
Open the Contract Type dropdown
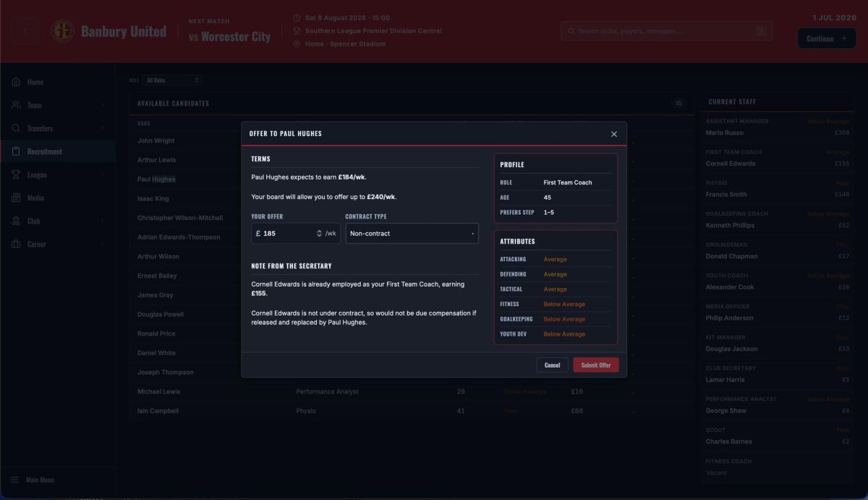[412, 234]
